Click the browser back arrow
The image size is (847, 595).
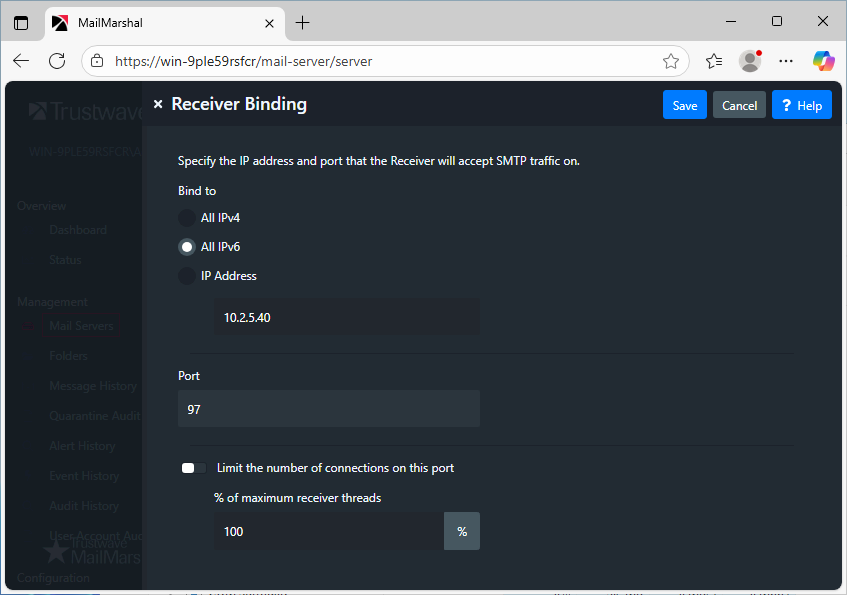pos(21,61)
